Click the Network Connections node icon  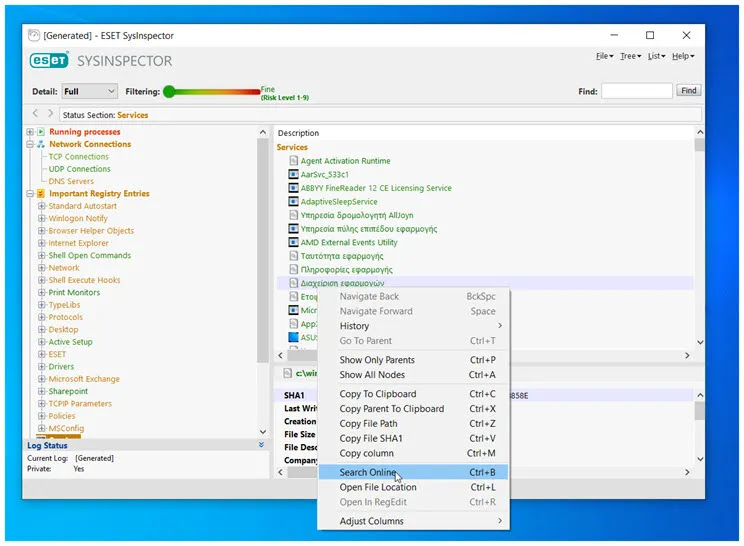[41, 144]
